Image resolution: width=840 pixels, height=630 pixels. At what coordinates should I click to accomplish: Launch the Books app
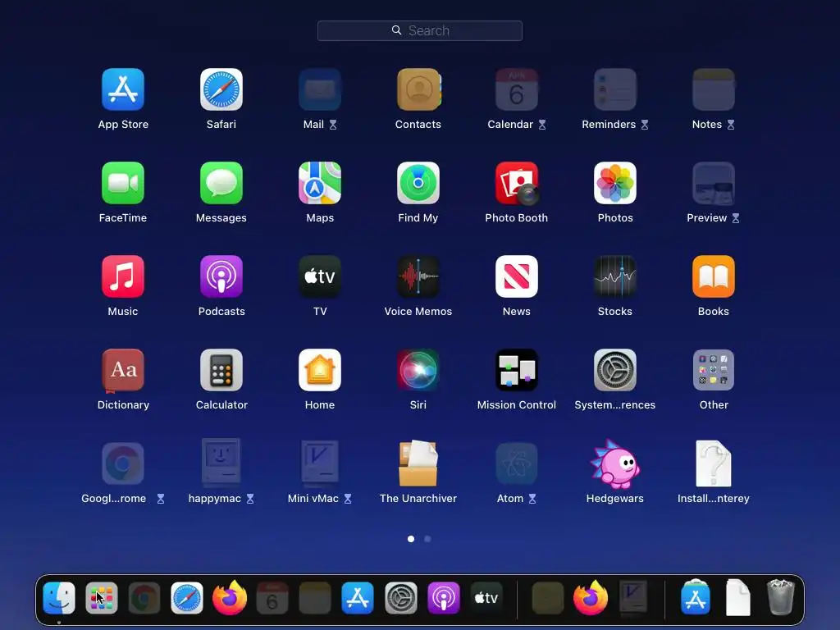714,276
